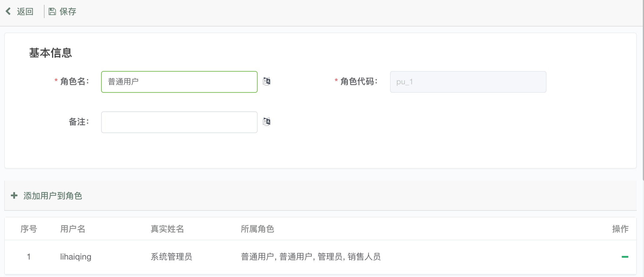Click the plus icon to add user
This screenshot has height=277, width=644.
click(x=14, y=196)
